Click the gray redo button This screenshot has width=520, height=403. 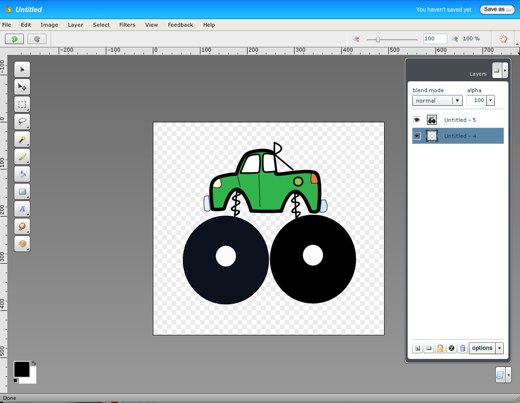[x=37, y=39]
